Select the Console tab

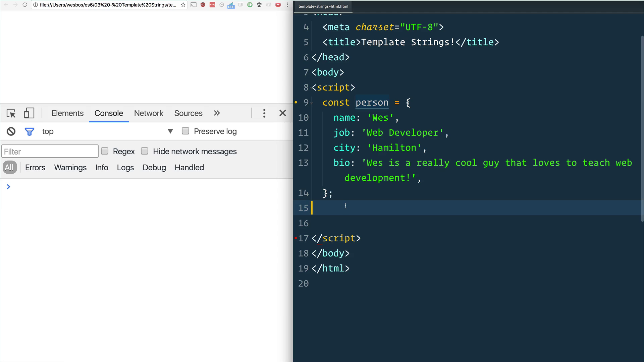point(109,113)
